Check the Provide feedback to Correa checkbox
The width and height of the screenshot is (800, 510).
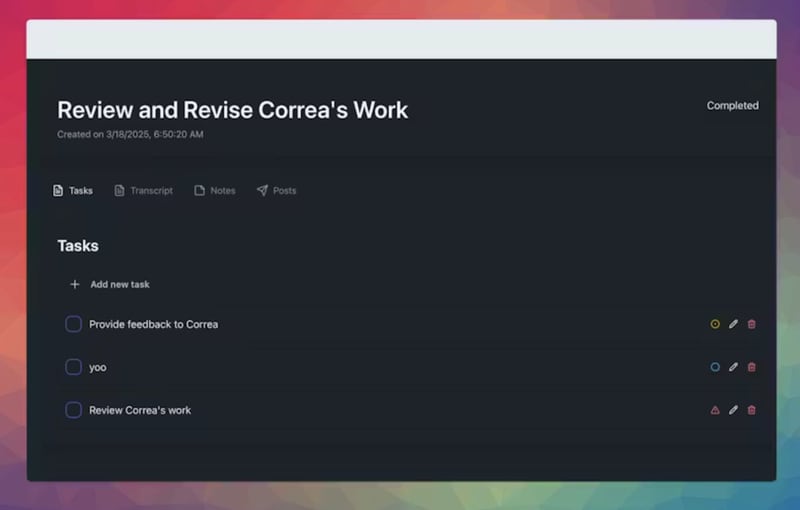point(73,324)
